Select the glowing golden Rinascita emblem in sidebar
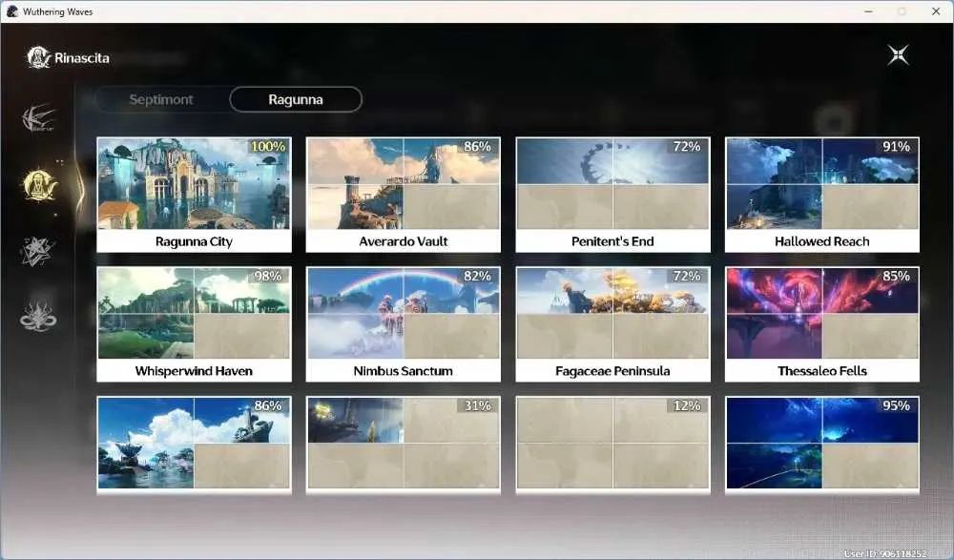The image size is (954, 560). click(x=38, y=185)
